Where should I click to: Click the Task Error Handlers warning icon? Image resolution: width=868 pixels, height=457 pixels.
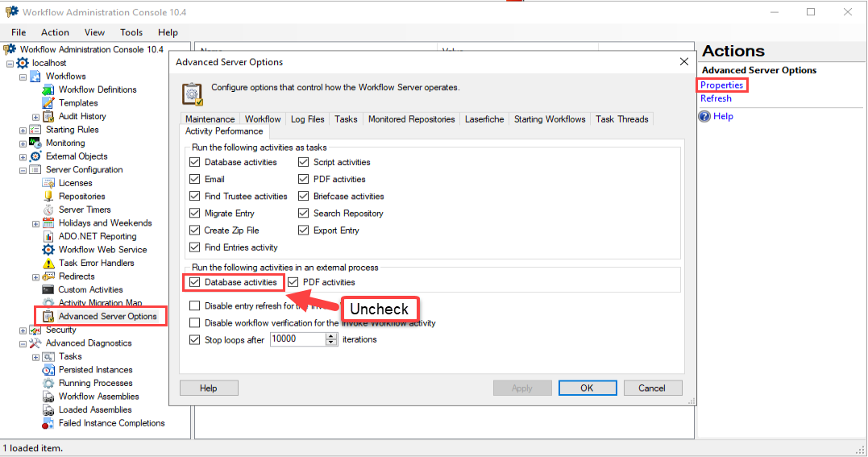tap(48, 263)
